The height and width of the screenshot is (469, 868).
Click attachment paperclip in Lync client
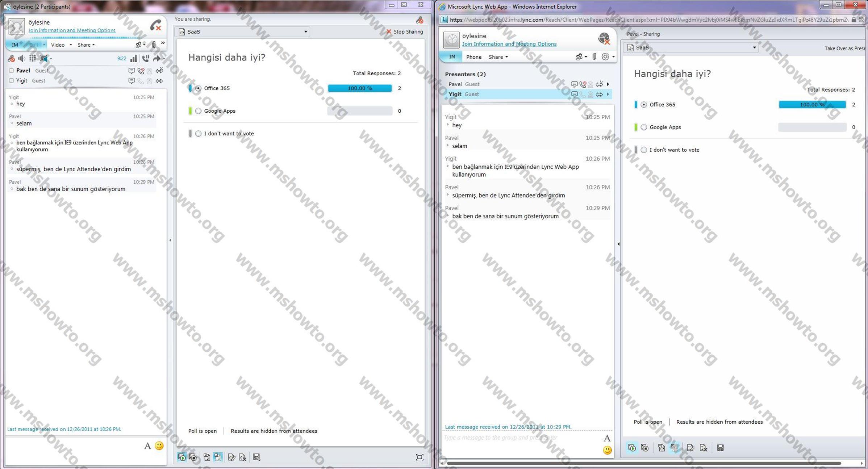point(154,45)
